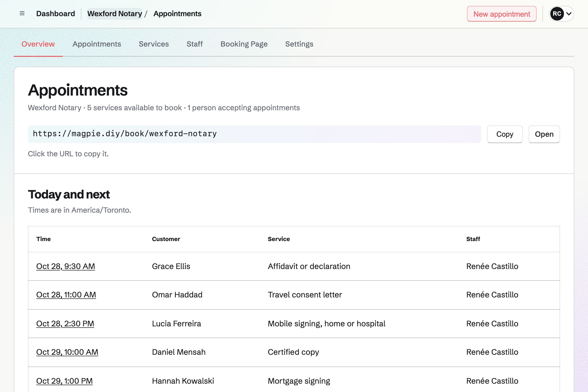Click the New appointment button
The image size is (588, 392).
coord(502,14)
